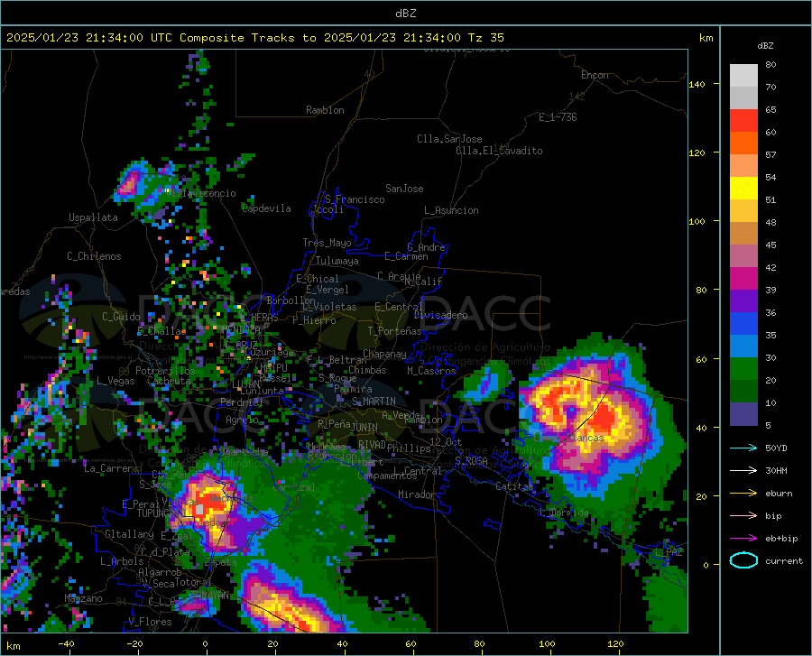The image size is (812, 656).
Task: Click the pink storm cell northwest of Villavicencio
Action: (x=128, y=184)
